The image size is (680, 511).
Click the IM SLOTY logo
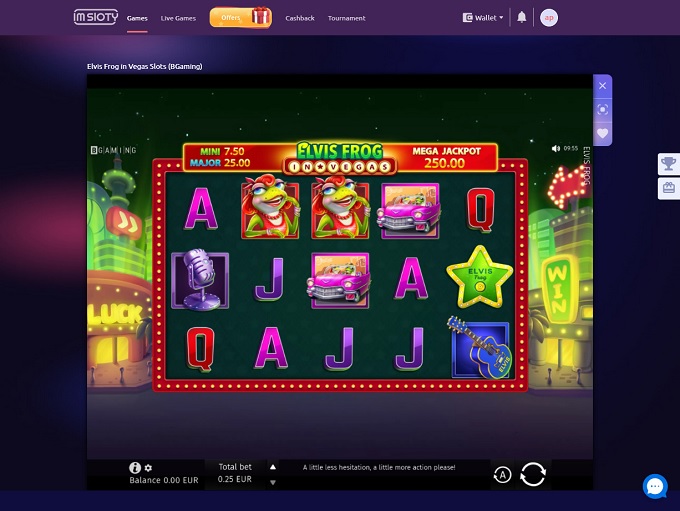[x=96, y=17]
